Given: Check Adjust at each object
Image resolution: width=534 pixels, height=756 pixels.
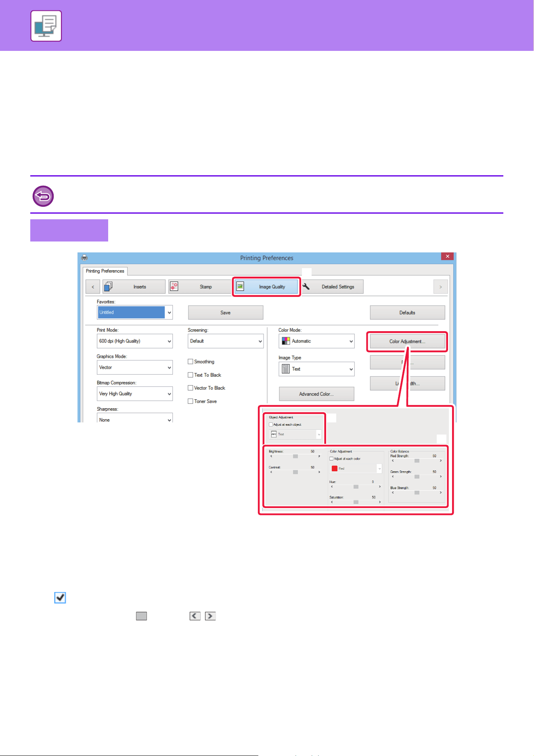Looking at the screenshot, I should click(271, 424).
